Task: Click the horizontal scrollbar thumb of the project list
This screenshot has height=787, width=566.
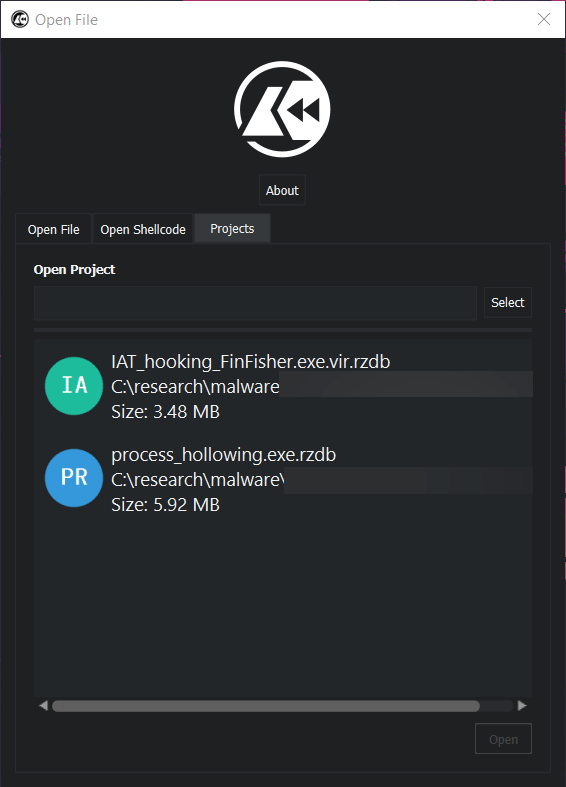Action: point(266,706)
